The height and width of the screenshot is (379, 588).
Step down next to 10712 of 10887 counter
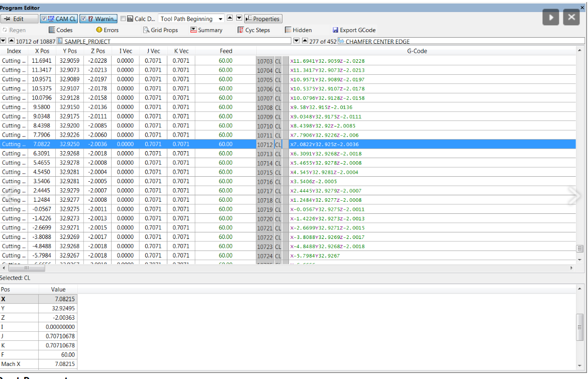coord(4,41)
